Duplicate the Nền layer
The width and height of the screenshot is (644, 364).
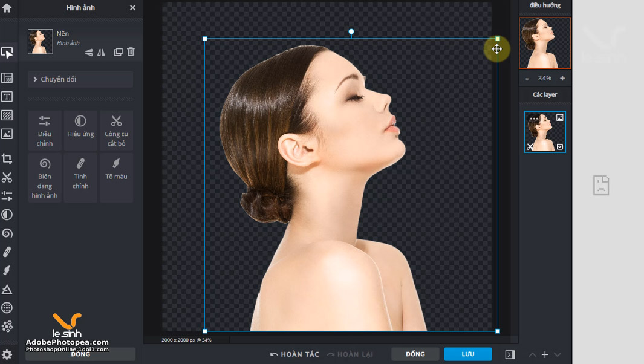coord(118,52)
